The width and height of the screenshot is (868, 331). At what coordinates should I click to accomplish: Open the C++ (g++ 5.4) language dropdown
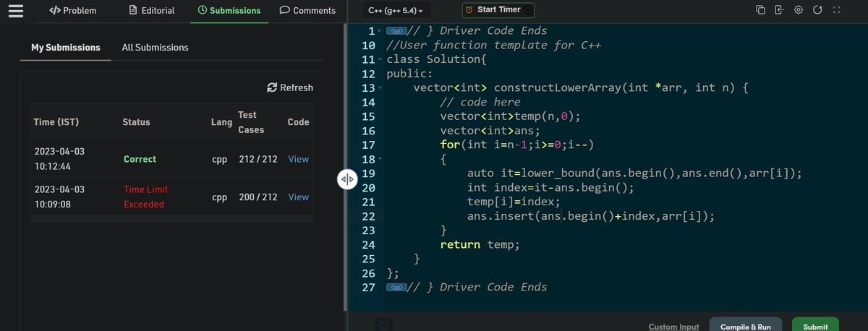pos(395,10)
